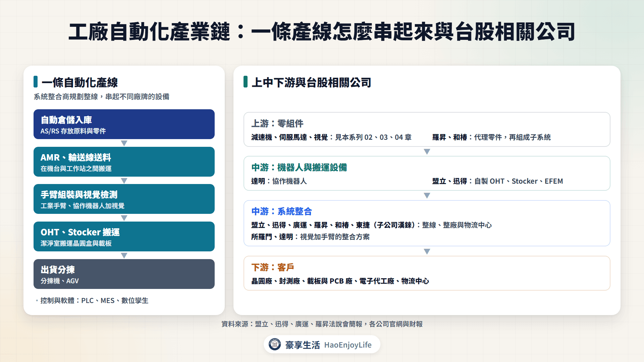
Task: Click the 出貨分揀 step card
Action: [124, 274]
